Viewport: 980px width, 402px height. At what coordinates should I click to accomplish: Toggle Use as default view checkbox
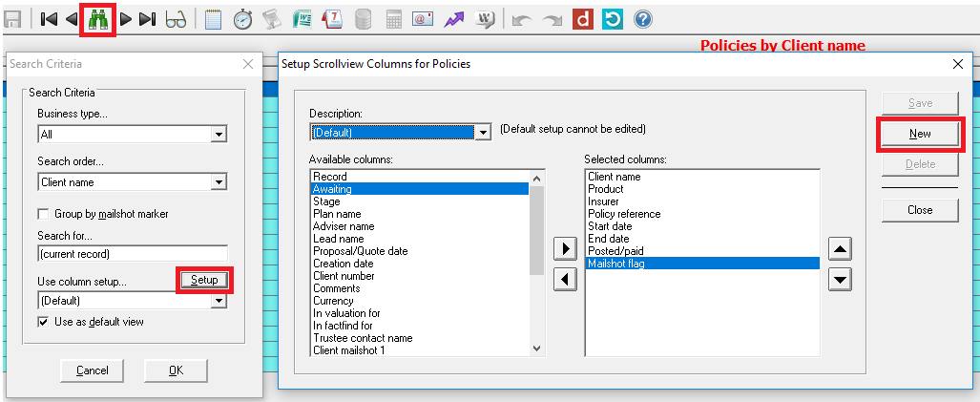point(43,322)
